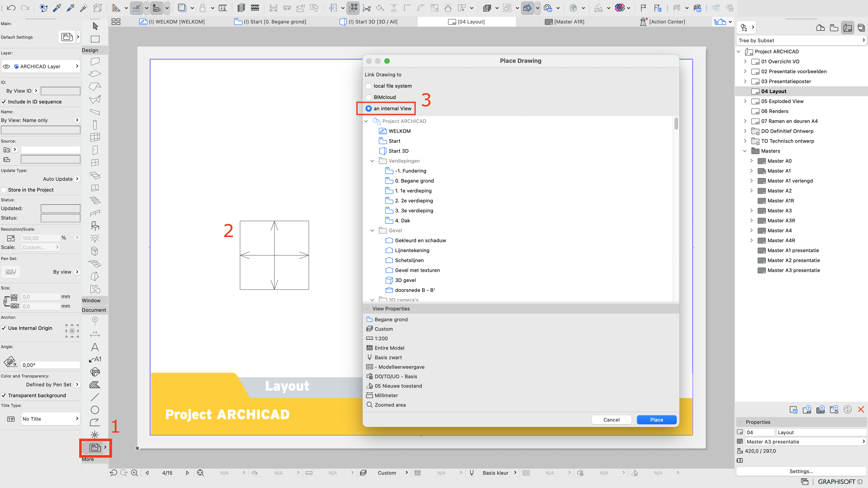Select the Door tool
The height and width of the screenshot is (488, 868).
(x=95, y=150)
